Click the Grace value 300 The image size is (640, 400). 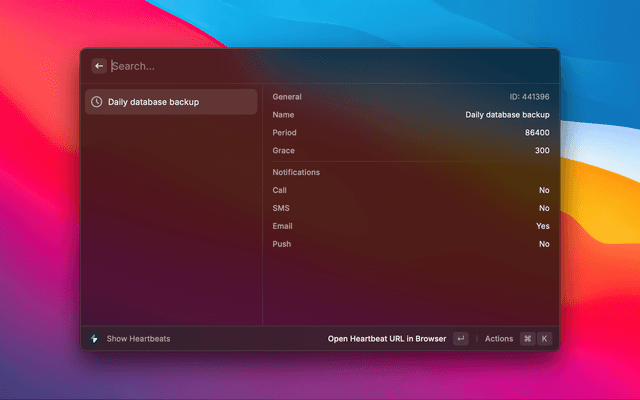pyautogui.click(x=541, y=151)
